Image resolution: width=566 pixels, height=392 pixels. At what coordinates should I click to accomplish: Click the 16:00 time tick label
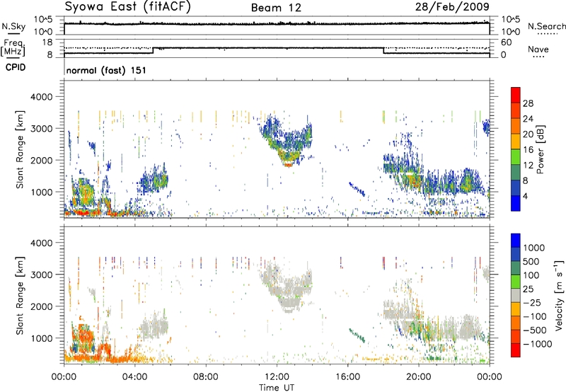[347, 377]
